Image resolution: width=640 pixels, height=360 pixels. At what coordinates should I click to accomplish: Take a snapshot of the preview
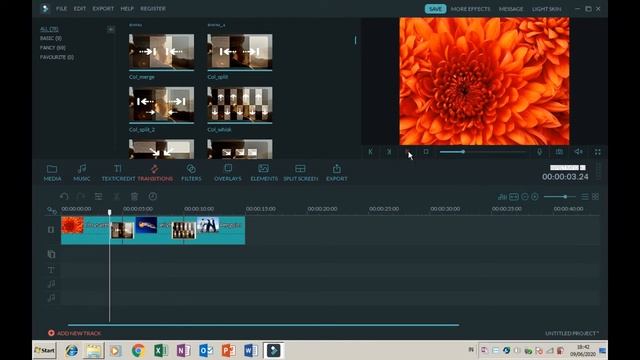tap(559, 152)
